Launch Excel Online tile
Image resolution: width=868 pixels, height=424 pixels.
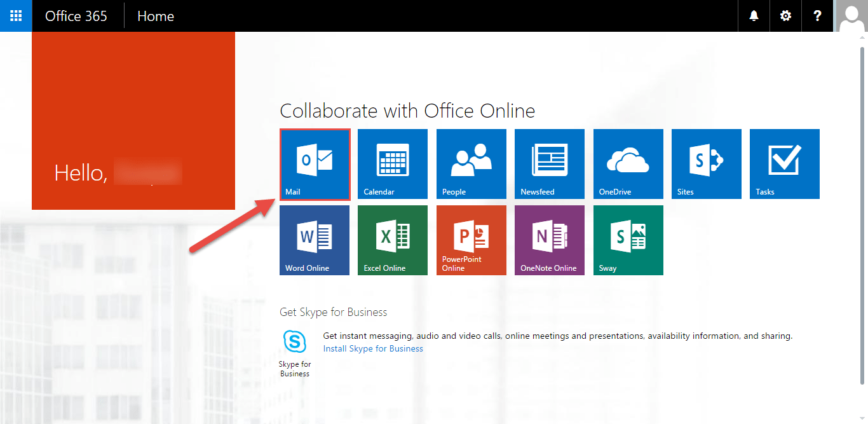point(393,240)
